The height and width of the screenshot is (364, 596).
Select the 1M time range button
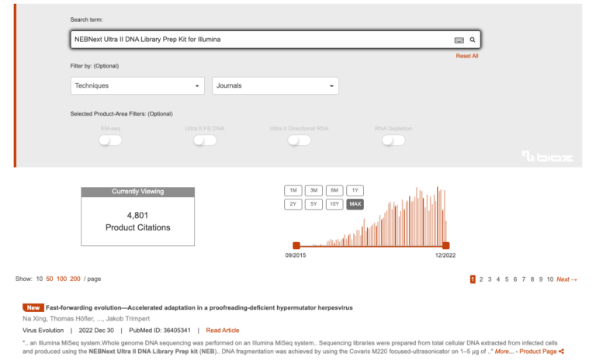click(x=293, y=191)
